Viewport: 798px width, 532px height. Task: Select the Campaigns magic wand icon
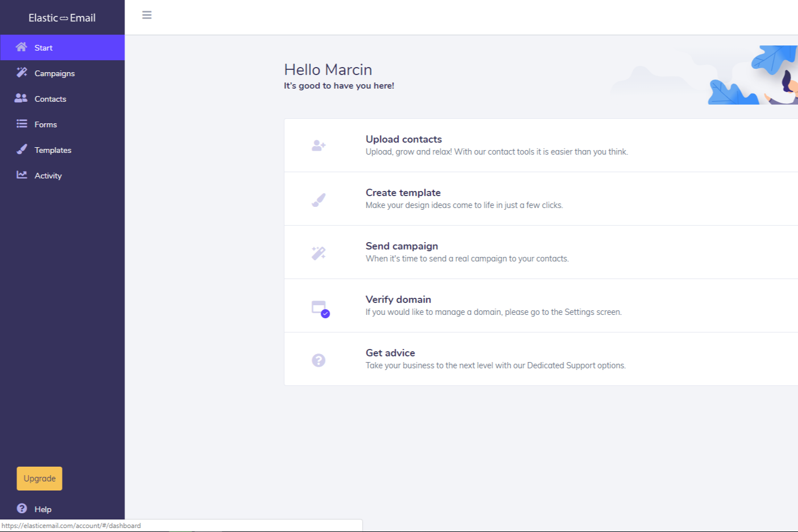coord(21,73)
